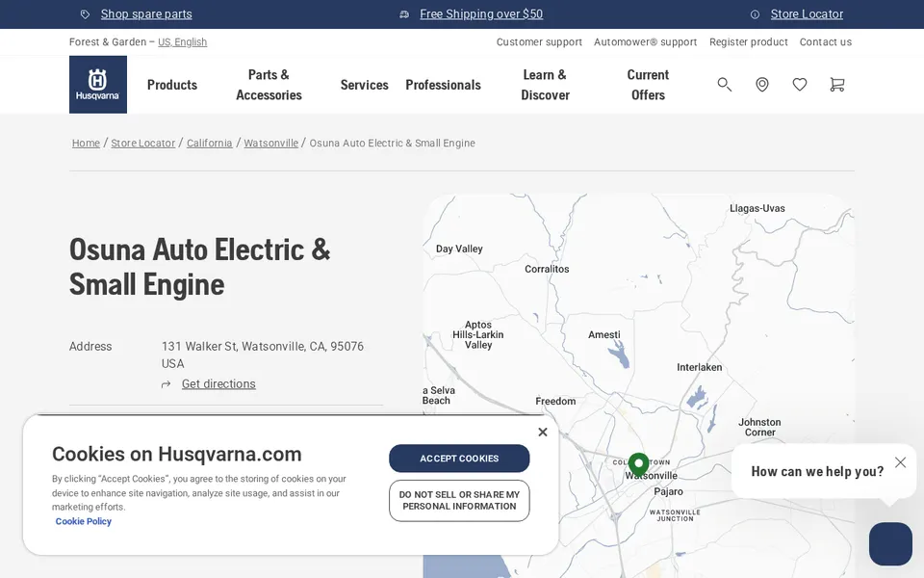Open Contact us link
Image resolution: width=924 pixels, height=578 pixels.
click(x=826, y=41)
